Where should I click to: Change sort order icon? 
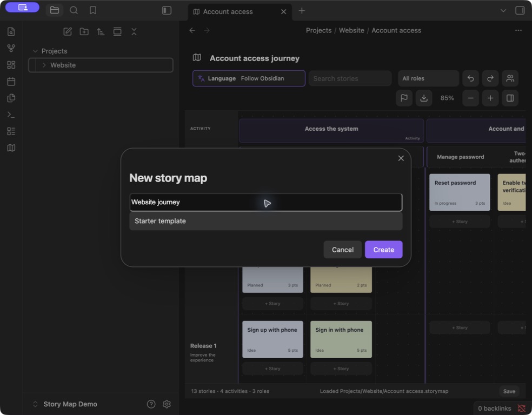point(101,31)
